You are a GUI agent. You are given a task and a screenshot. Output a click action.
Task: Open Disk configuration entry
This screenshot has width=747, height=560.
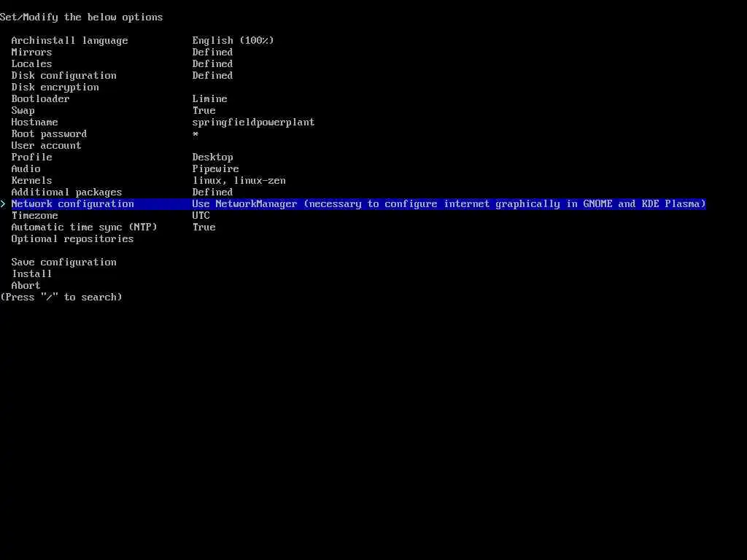(64, 75)
